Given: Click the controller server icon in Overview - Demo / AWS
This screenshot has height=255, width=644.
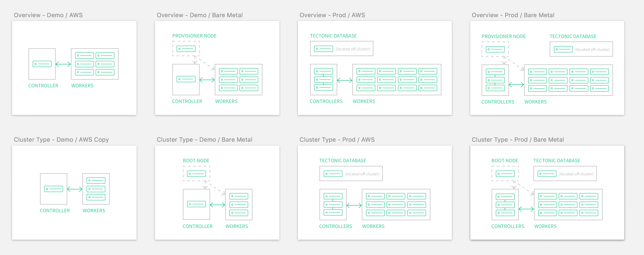Looking at the screenshot, I should [x=42, y=64].
